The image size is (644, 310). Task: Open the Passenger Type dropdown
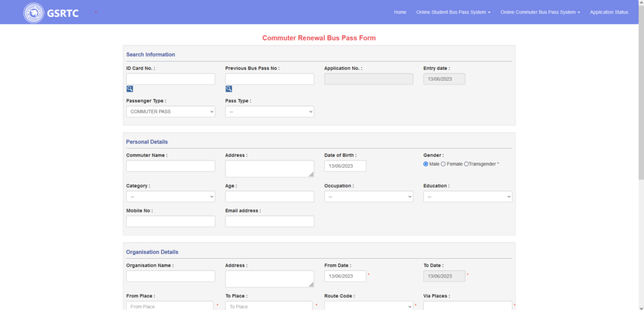click(170, 112)
